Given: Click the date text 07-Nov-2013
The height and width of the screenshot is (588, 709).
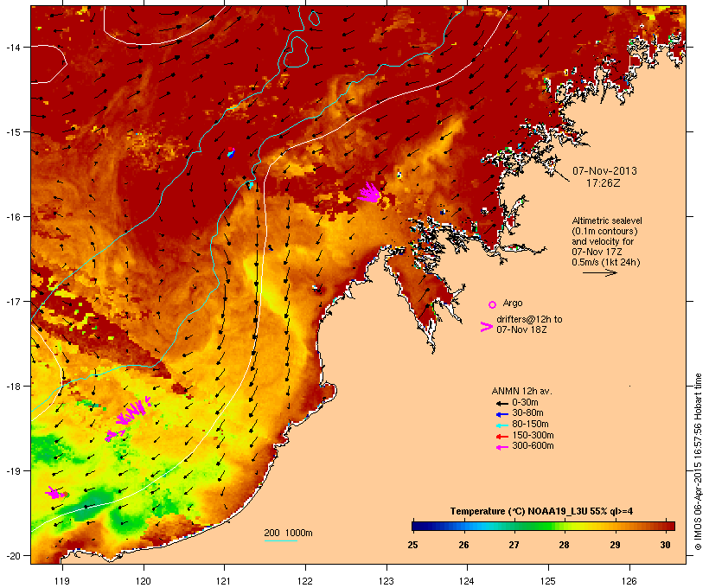Looking at the screenshot, I should point(604,171).
